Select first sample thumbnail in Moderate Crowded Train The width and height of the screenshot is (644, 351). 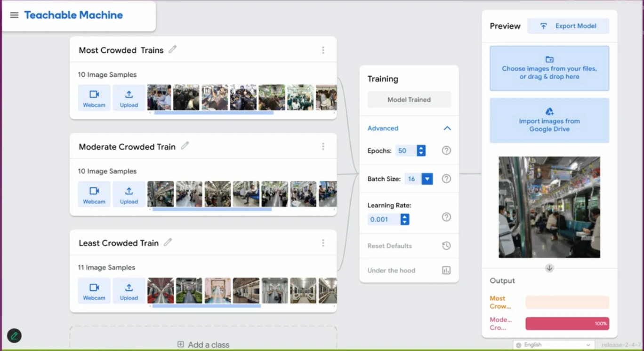click(x=161, y=194)
